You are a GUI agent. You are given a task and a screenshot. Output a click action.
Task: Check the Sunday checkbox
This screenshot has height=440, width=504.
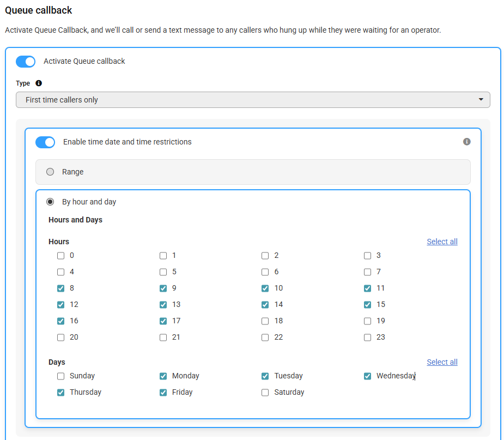tap(60, 376)
